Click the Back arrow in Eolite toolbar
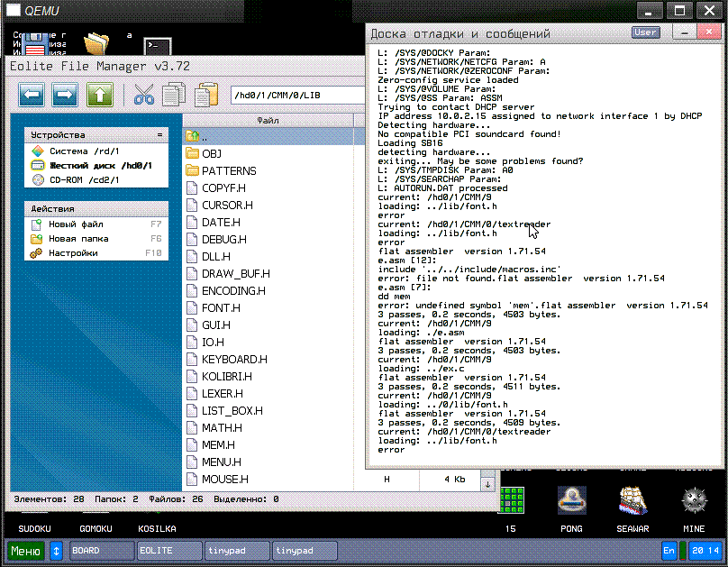728x567 pixels. tap(32, 94)
